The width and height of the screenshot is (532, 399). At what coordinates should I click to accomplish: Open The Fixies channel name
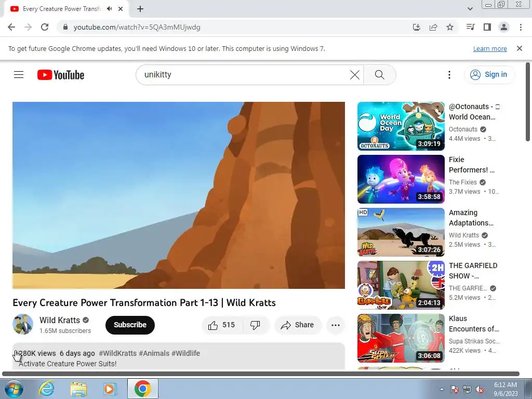462,182
